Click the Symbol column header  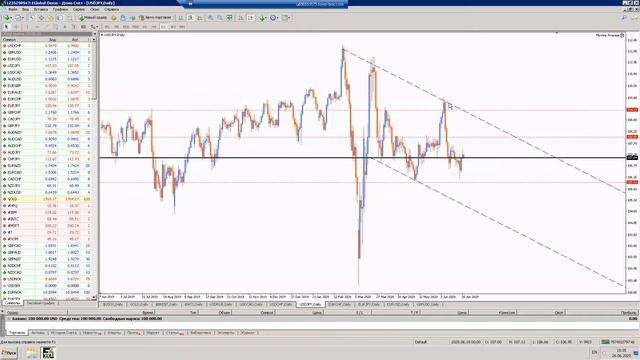pos(18,40)
